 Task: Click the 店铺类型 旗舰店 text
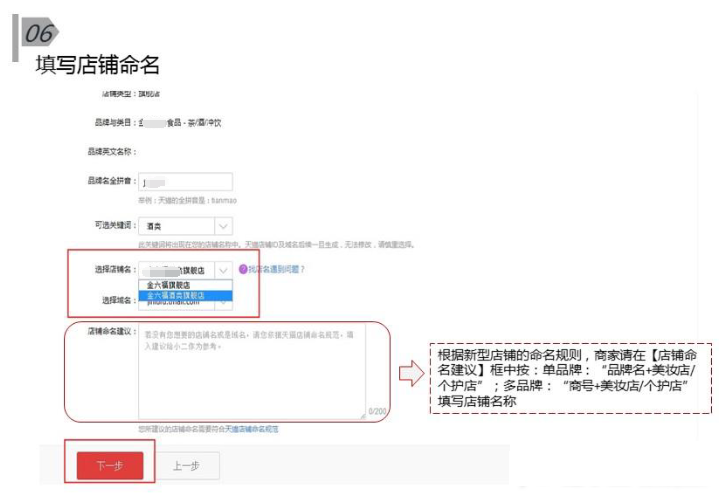pos(149,94)
